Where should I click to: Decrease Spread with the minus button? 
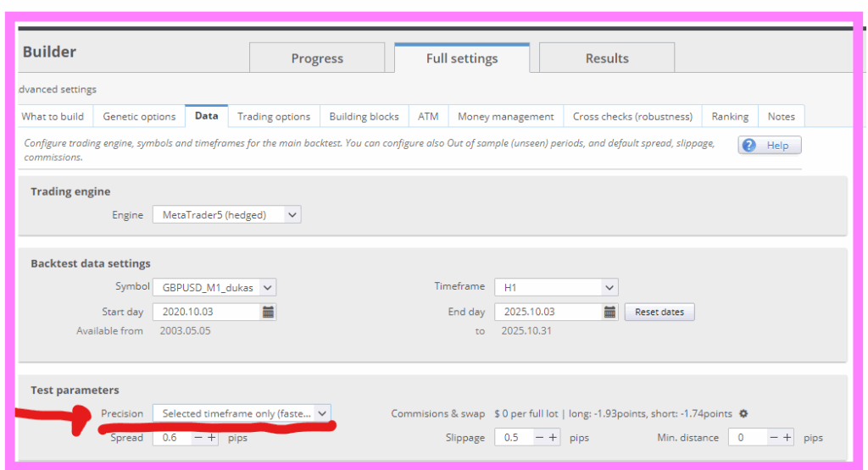198,438
